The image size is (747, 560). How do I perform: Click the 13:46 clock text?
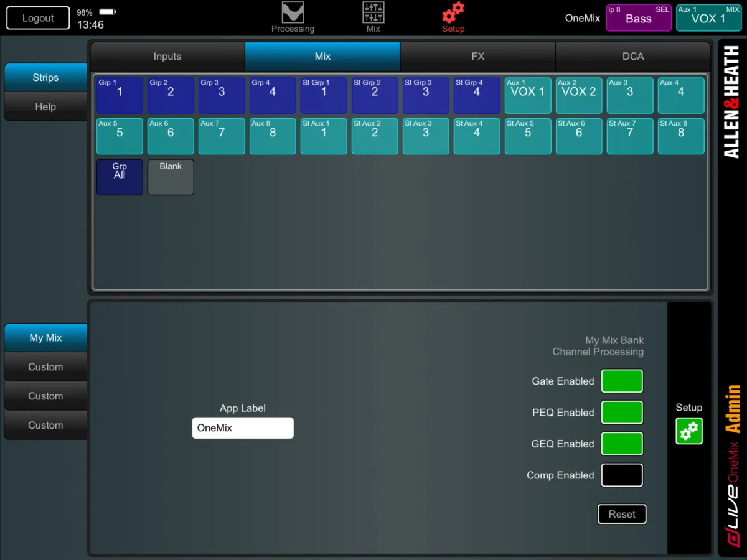[x=90, y=25]
